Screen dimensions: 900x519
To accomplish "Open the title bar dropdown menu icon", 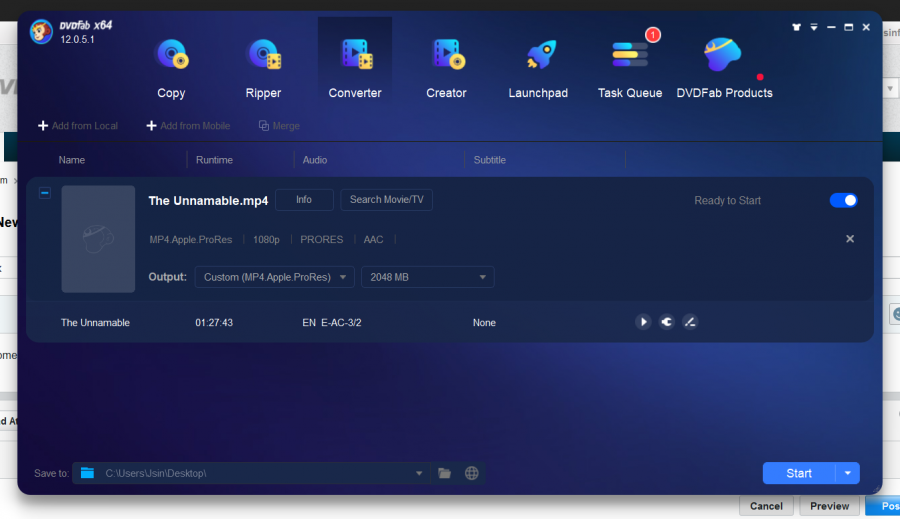I will (x=814, y=27).
